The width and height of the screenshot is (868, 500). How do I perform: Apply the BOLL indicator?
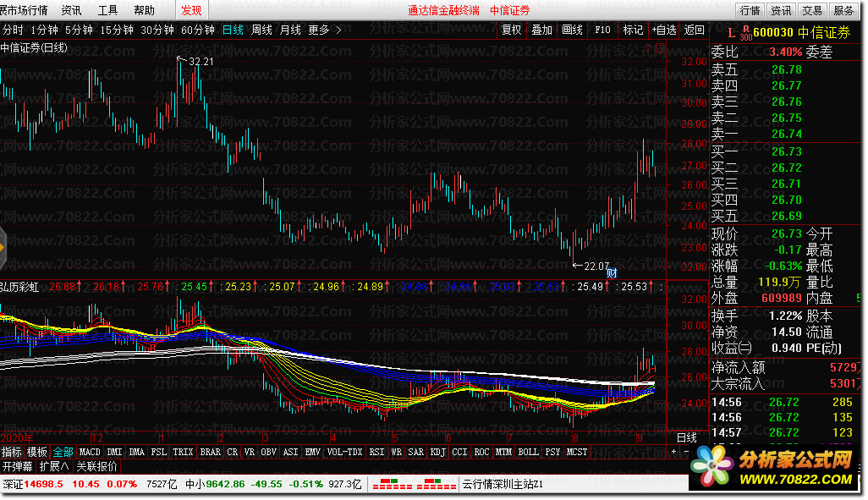(528, 452)
